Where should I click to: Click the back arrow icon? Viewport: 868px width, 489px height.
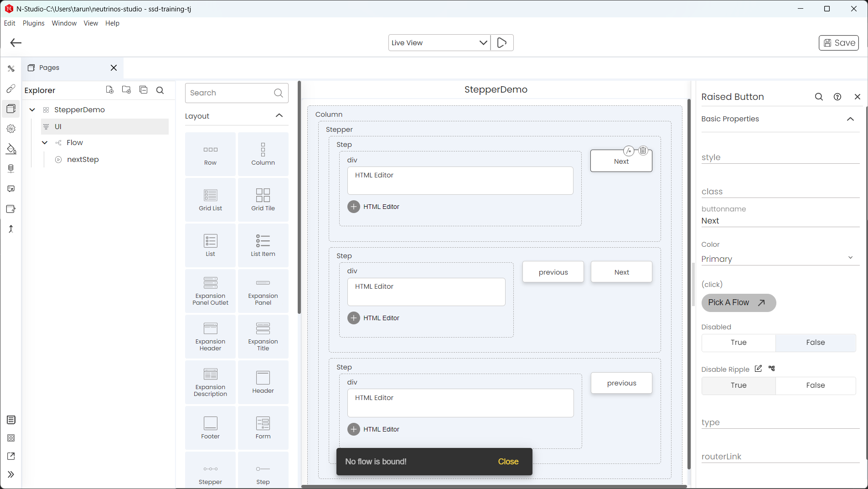(16, 43)
